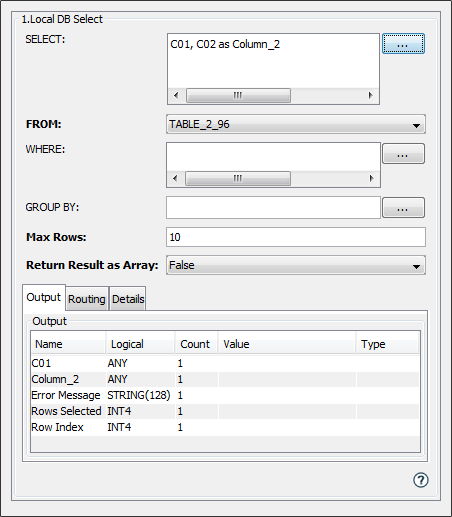Click the help question mark icon
The height and width of the screenshot is (517, 452).
click(421, 480)
